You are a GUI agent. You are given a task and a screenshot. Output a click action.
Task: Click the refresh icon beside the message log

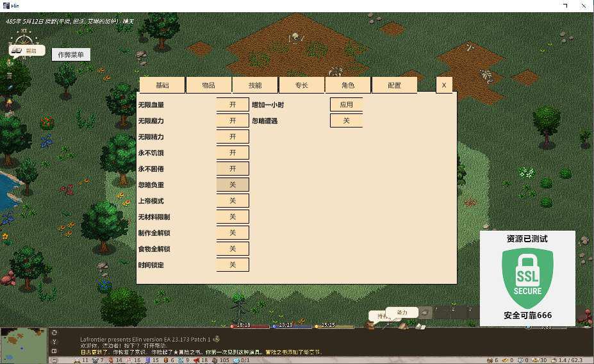click(x=54, y=333)
